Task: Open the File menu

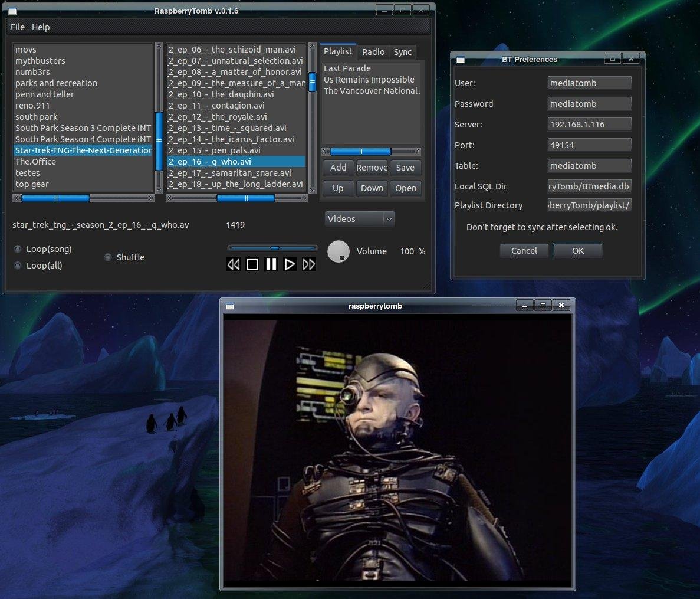Action: (18, 27)
